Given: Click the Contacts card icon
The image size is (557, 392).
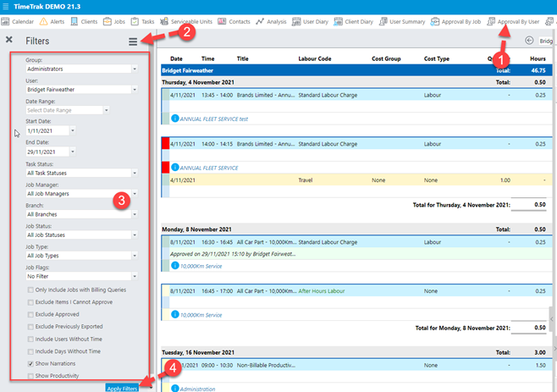Looking at the screenshot, I should tap(222, 22).
